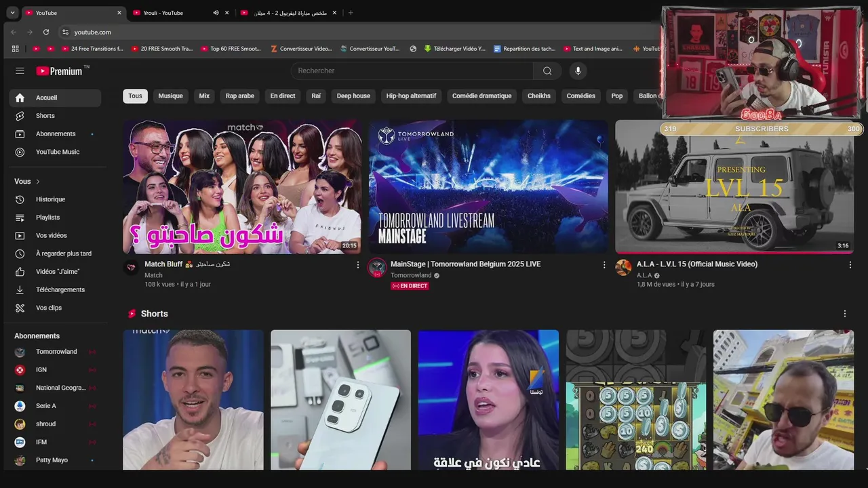The width and height of the screenshot is (868, 488).
Task: Open the slot game coins Short
Action: (636, 400)
